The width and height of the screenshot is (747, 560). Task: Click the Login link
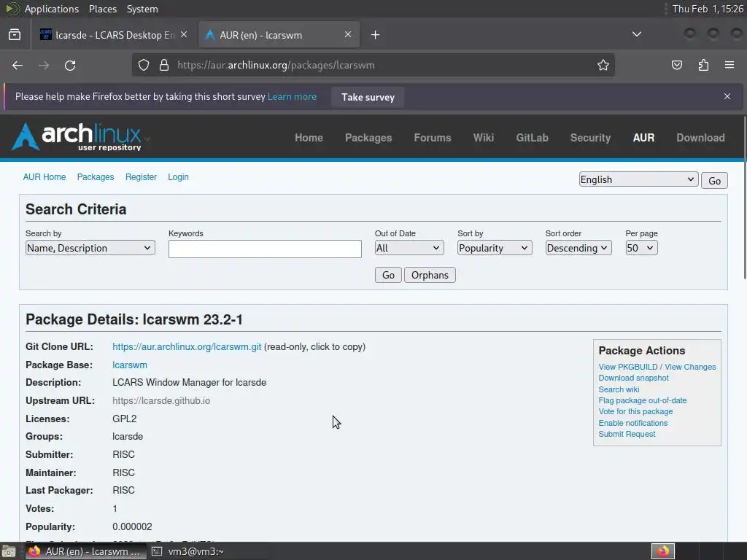(178, 177)
